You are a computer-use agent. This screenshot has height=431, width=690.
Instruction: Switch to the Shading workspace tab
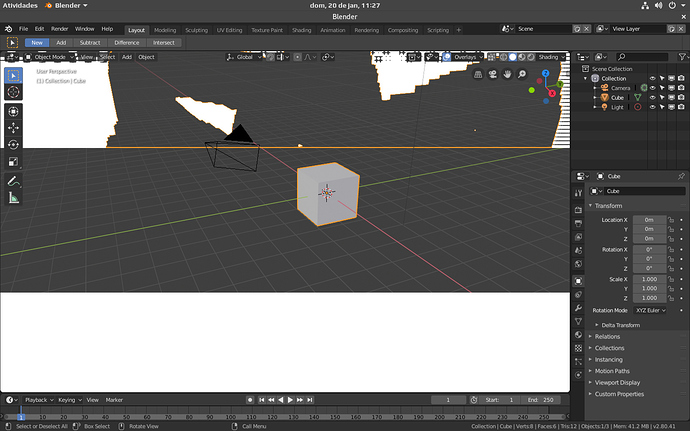tap(301, 30)
